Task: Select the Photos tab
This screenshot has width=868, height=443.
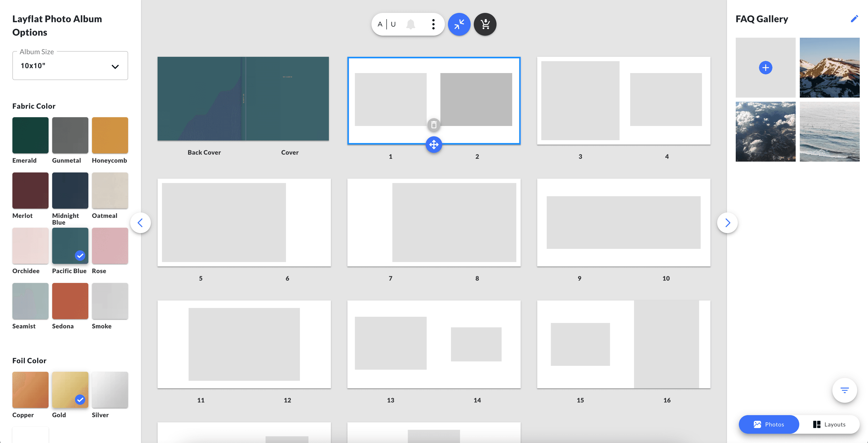Action: click(769, 424)
